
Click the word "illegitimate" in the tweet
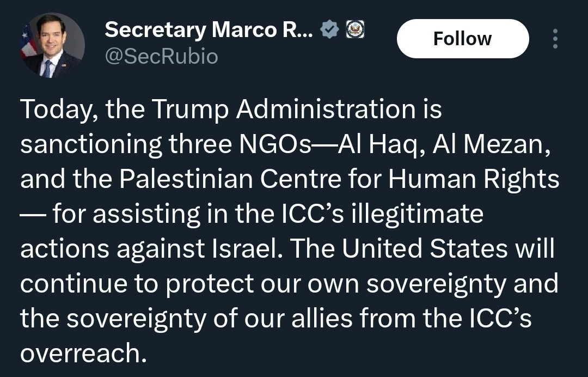(x=418, y=215)
